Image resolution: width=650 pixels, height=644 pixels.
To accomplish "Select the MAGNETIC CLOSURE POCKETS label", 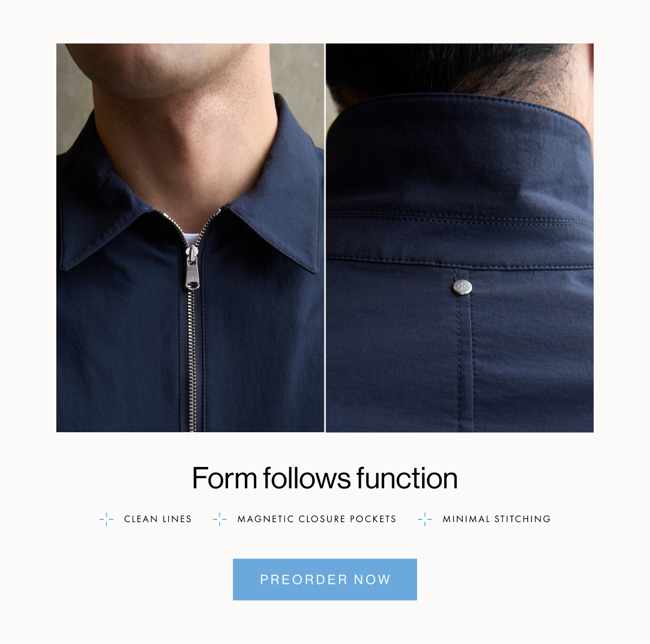I will pos(317,519).
